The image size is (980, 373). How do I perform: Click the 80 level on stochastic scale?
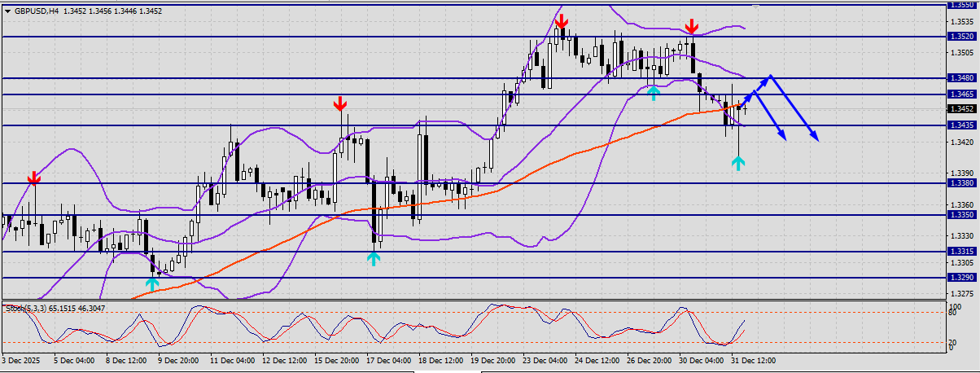[954, 311]
